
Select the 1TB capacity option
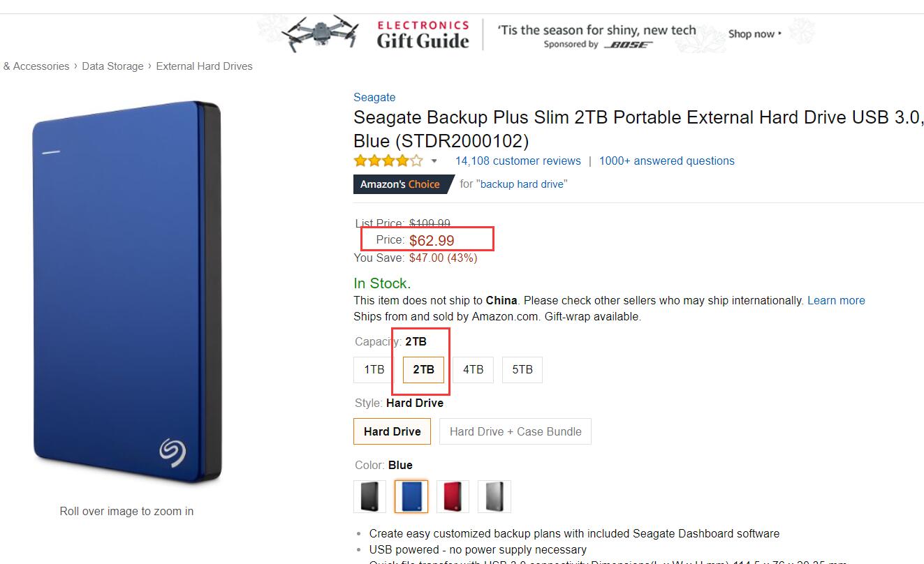(374, 369)
